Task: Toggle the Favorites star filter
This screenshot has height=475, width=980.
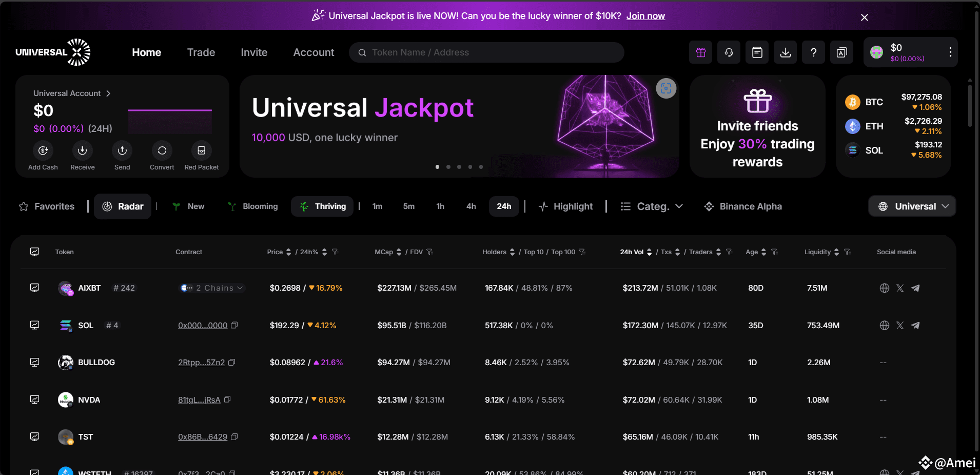Action: tap(47, 206)
